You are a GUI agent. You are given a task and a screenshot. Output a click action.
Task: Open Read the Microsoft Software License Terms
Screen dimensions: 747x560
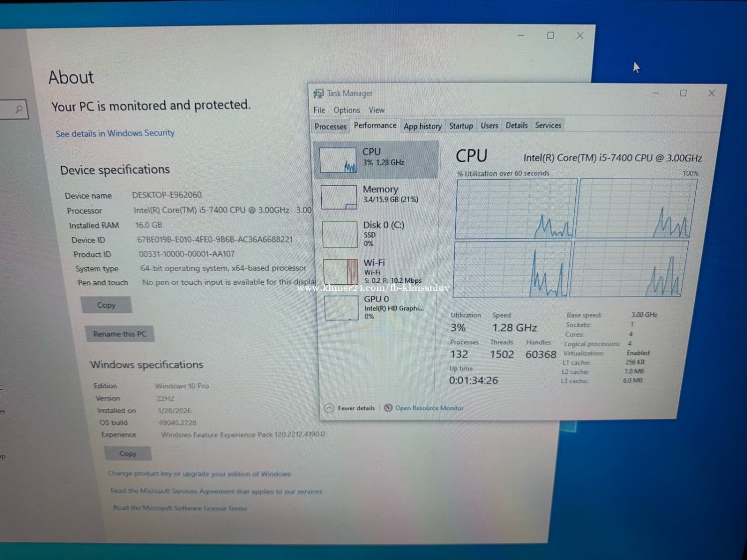tap(180, 508)
